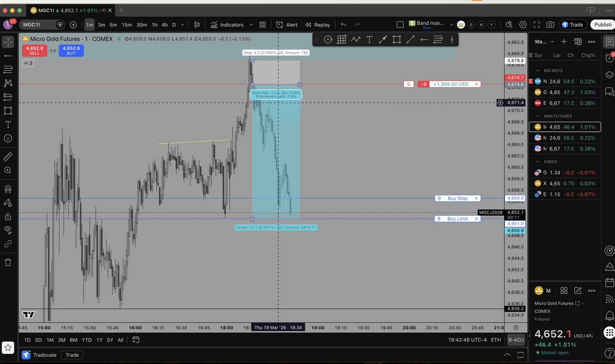Viewport: 615px width, 364px height.
Task: Open the forecasting and measurement tools
Action: coord(8,97)
